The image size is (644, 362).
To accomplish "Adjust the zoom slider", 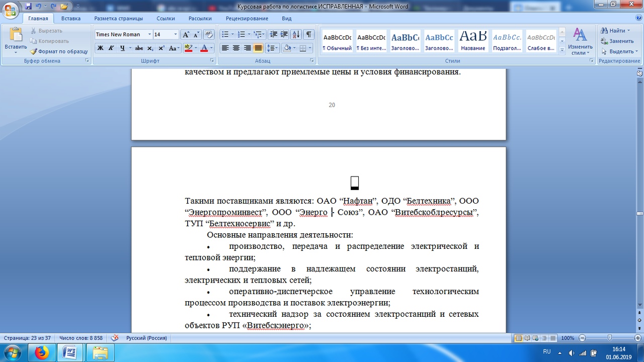I will (x=610, y=338).
